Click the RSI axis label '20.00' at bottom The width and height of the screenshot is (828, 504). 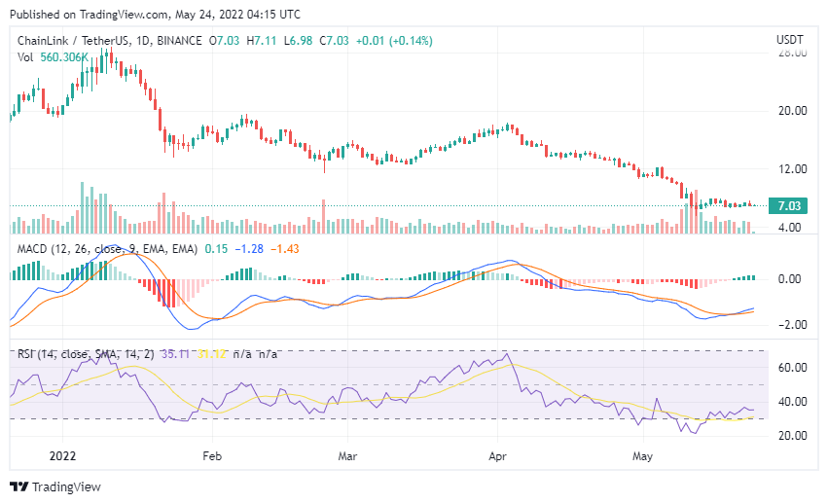pyautogui.click(x=793, y=435)
